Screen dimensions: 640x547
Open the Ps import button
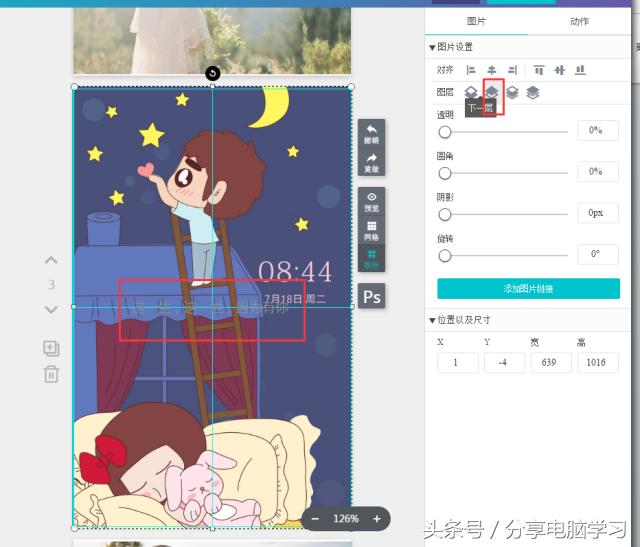point(371,297)
